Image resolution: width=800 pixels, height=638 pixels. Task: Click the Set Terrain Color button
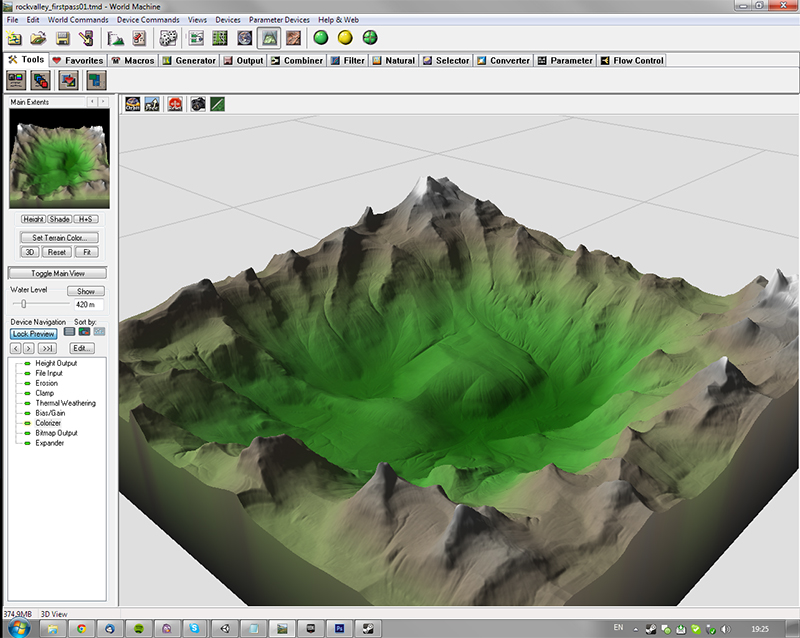pos(58,238)
